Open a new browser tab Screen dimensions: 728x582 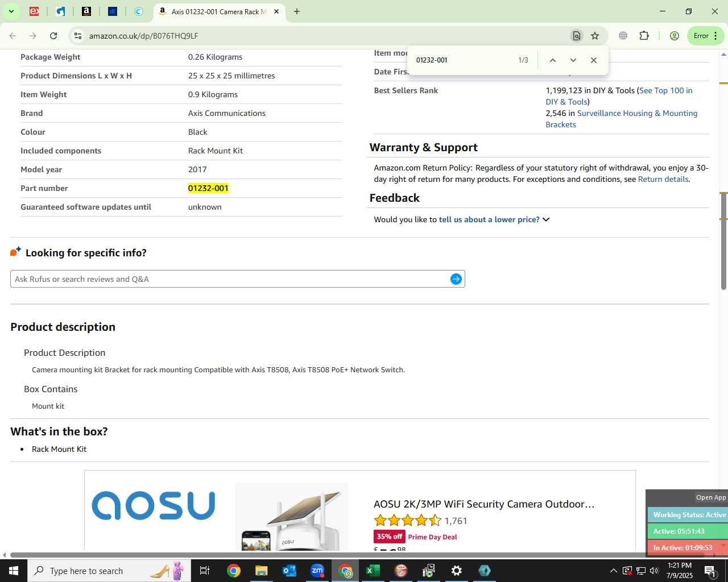point(297,11)
